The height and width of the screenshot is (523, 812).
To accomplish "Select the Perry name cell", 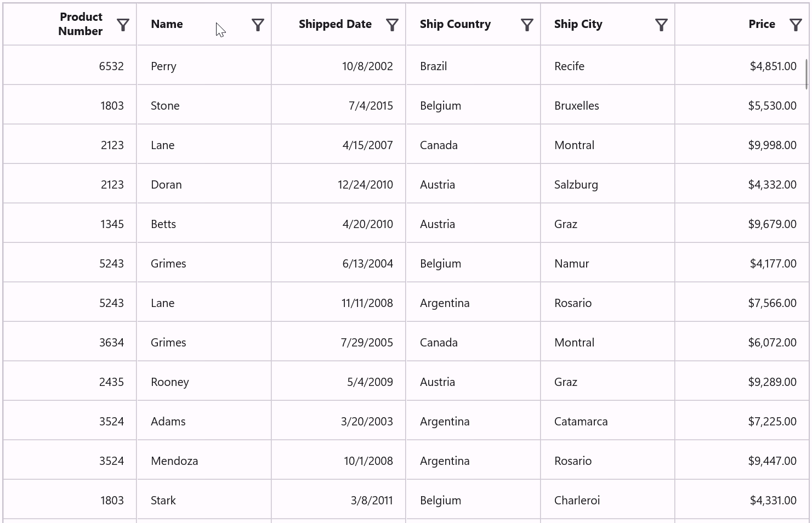I will coord(163,66).
